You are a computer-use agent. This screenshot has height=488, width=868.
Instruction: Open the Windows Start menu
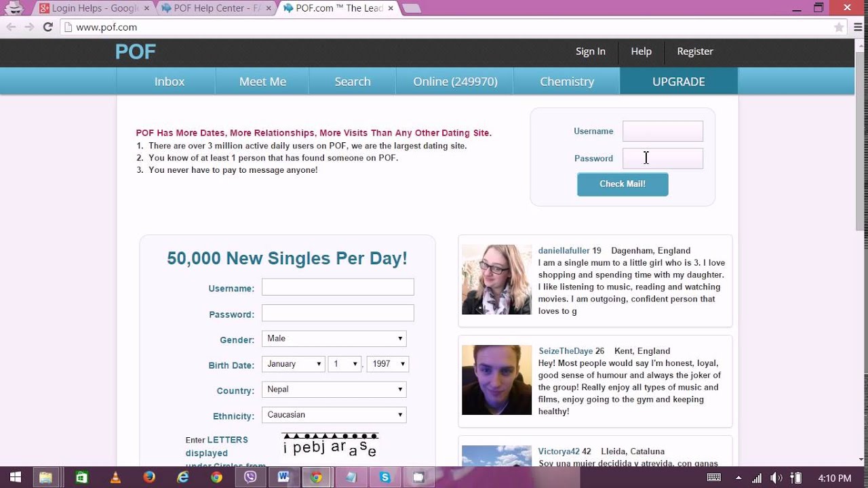[x=15, y=478]
